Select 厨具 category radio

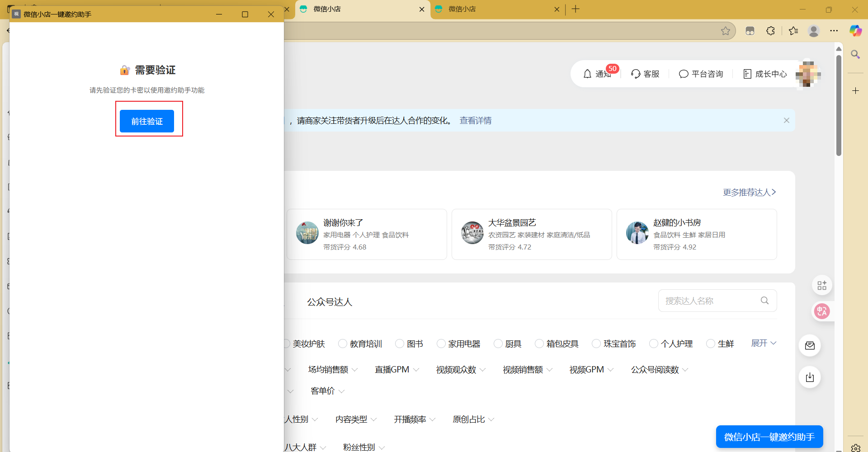click(498, 344)
